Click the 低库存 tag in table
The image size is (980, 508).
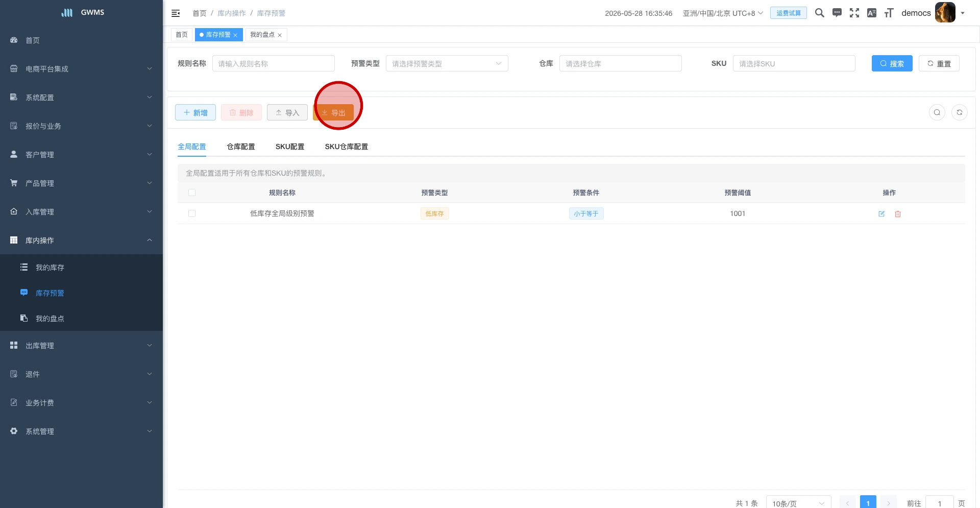point(434,214)
